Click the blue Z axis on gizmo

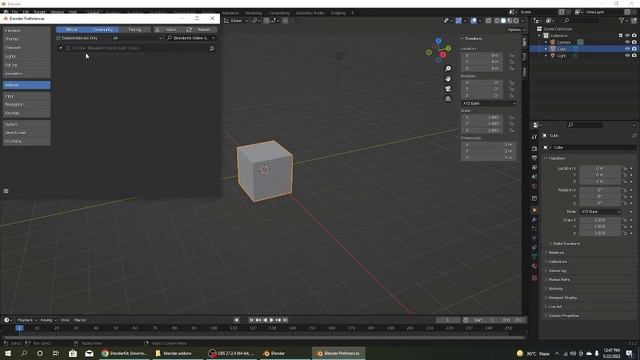click(438, 41)
